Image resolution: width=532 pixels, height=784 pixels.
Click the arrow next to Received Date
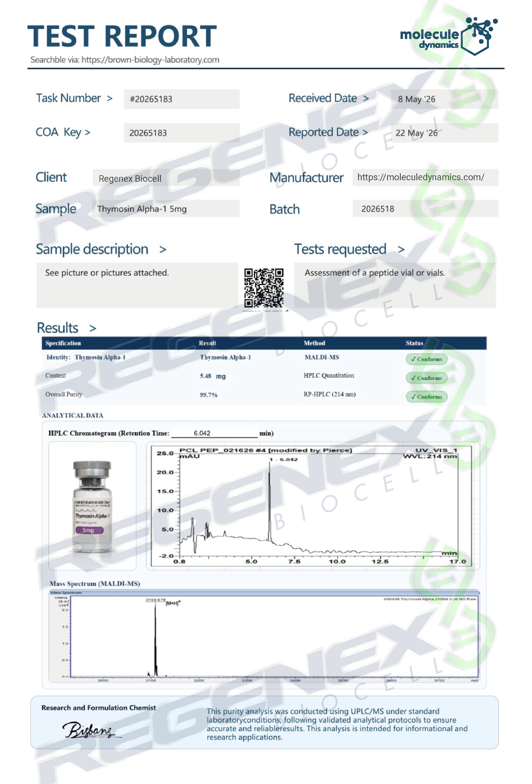366,98
